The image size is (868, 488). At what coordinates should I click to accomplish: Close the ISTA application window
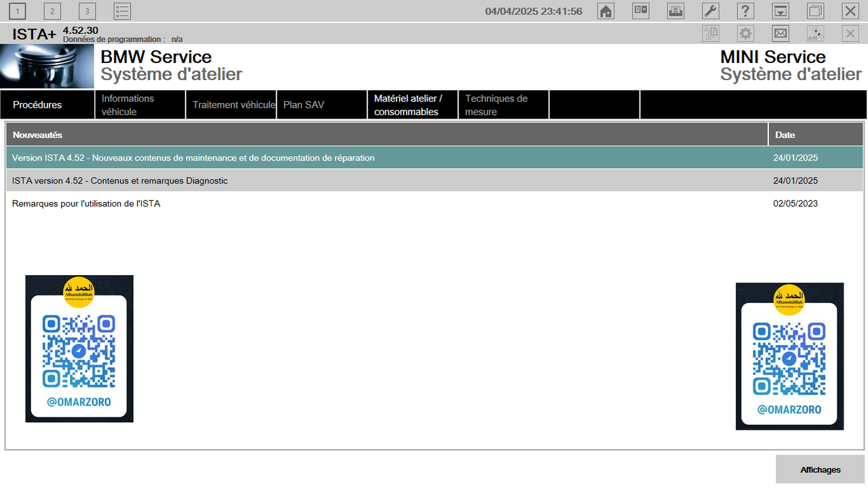[x=850, y=11]
